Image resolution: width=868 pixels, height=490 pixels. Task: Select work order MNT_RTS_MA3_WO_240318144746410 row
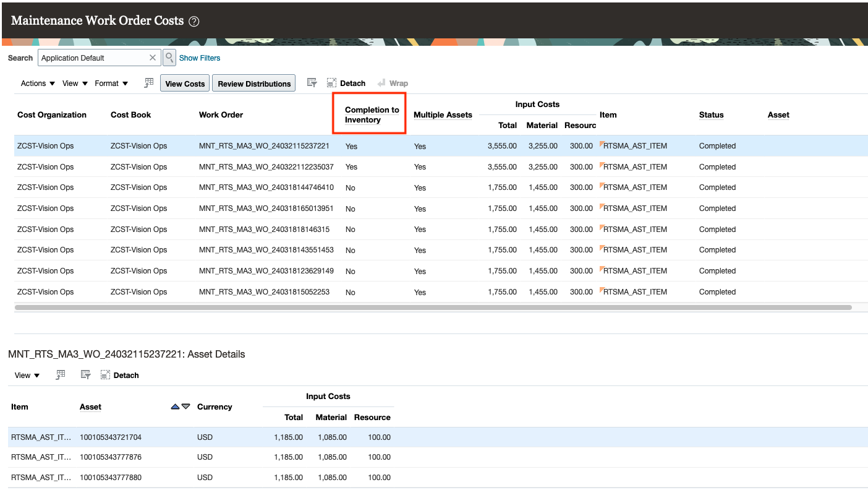pos(441,187)
